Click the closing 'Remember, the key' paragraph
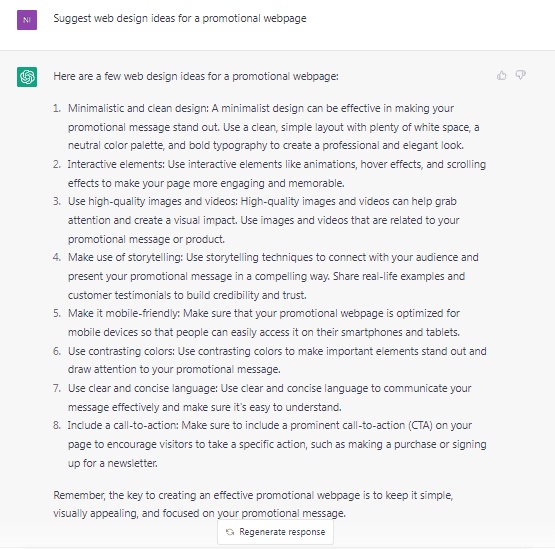This screenshot has width=555, height=549. [253, 504]
